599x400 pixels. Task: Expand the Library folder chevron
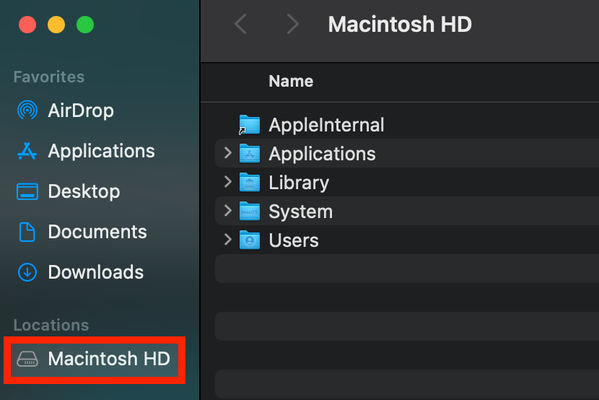[228, 182]
